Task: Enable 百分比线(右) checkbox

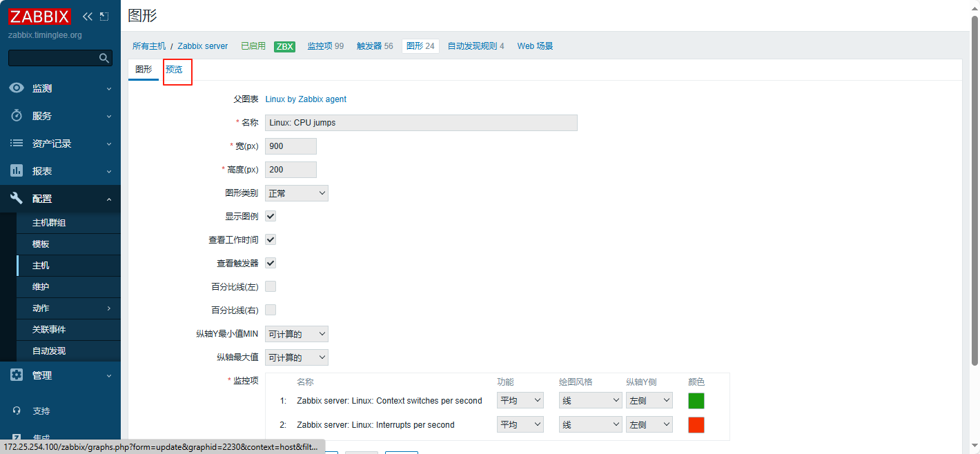Action: [x=271, y=310]
